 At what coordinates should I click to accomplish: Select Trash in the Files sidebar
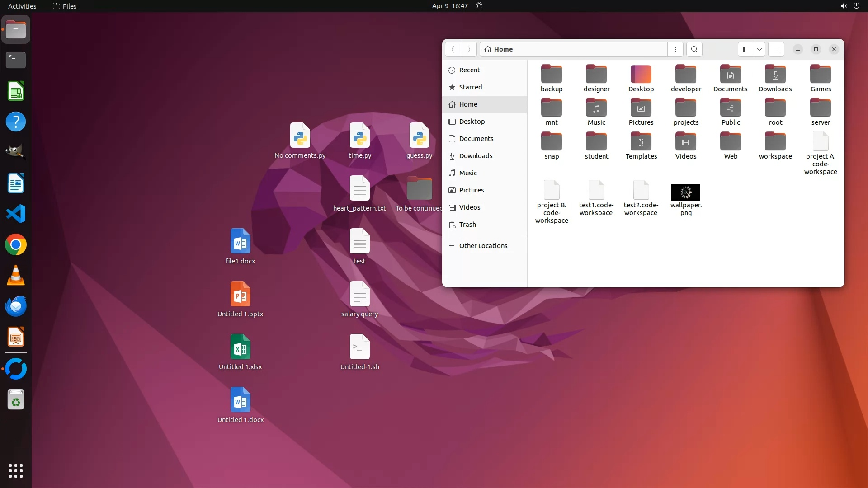point(467,225)
